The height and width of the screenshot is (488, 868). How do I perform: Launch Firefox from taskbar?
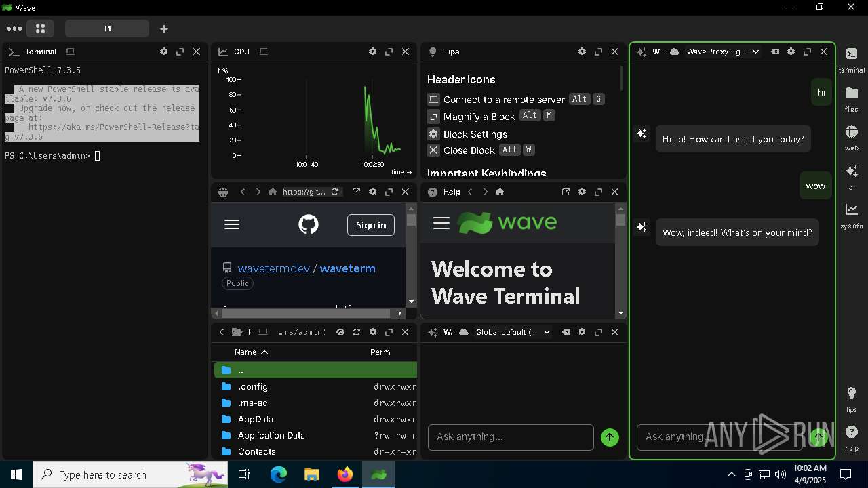pyautogui.click(x=344, y=474)
